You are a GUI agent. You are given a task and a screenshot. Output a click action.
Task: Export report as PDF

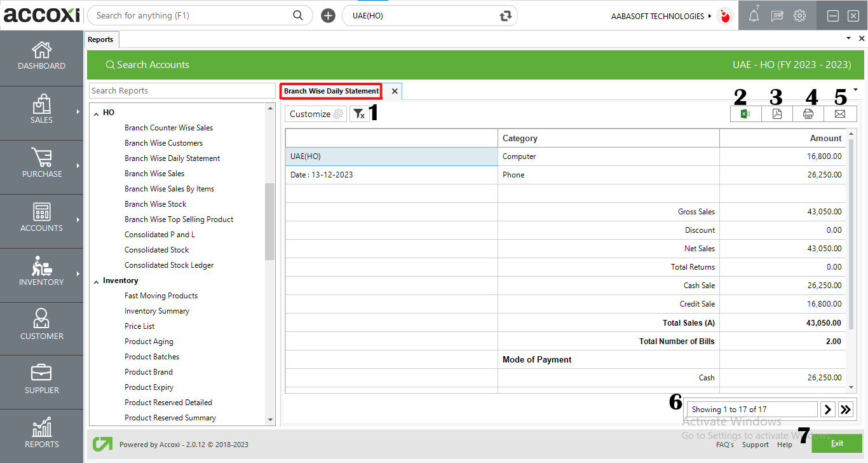click(776, 114)
